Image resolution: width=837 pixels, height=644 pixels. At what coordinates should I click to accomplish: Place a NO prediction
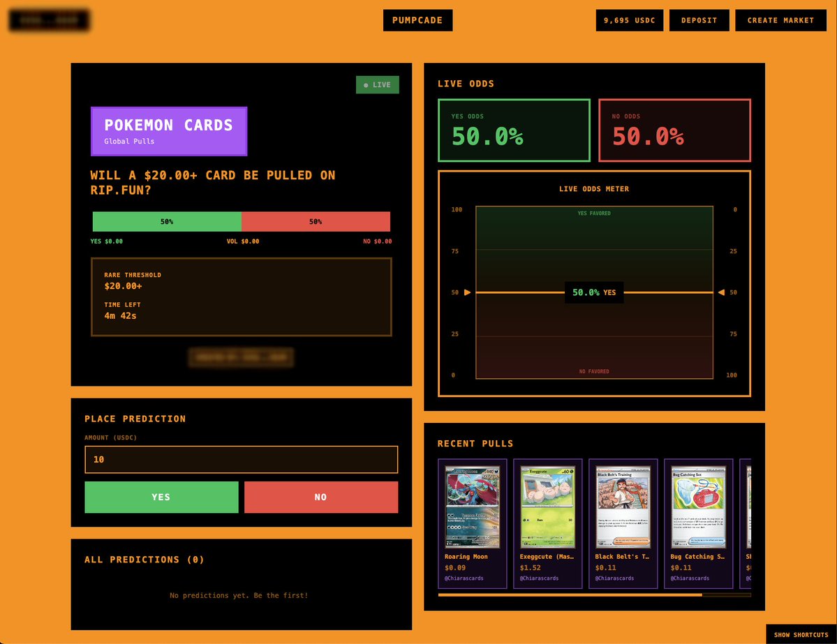tap(321, 497)
